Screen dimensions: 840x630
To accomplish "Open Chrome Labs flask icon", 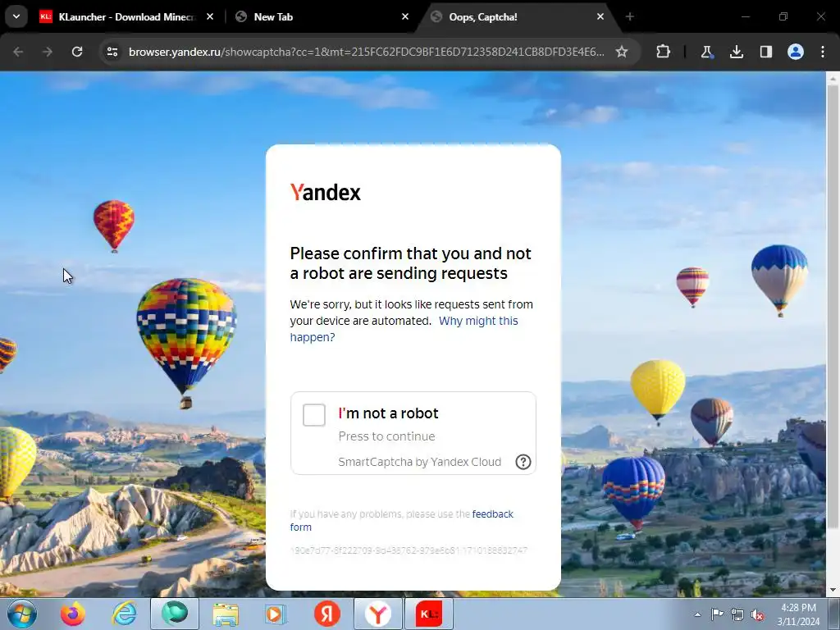I will [x=706, y=52].
